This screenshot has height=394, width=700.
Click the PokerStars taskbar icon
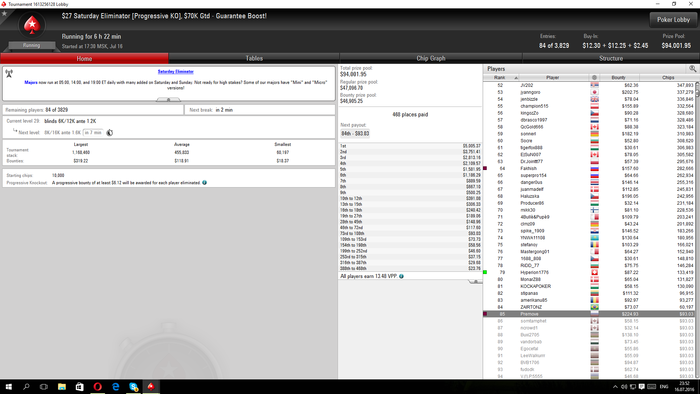pyautogui.click(x=151, y=387)
